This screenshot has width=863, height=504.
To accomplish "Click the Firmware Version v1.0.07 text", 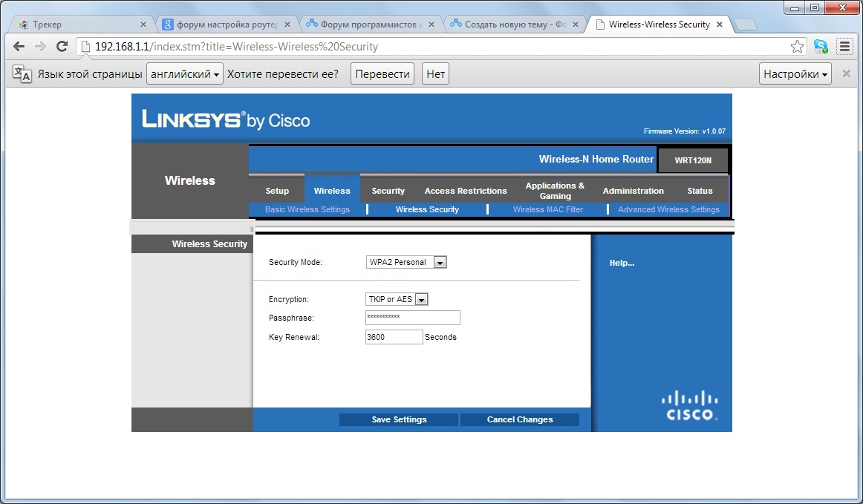I will [x=685, y=131].
